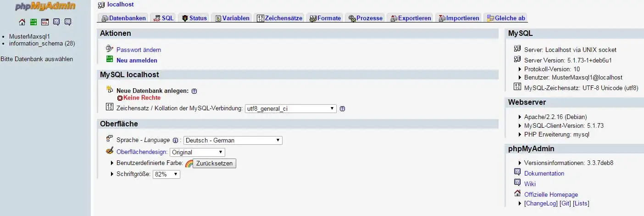
Task: Open the Offizielle Homepage link
Action: (x=551, y=194)
